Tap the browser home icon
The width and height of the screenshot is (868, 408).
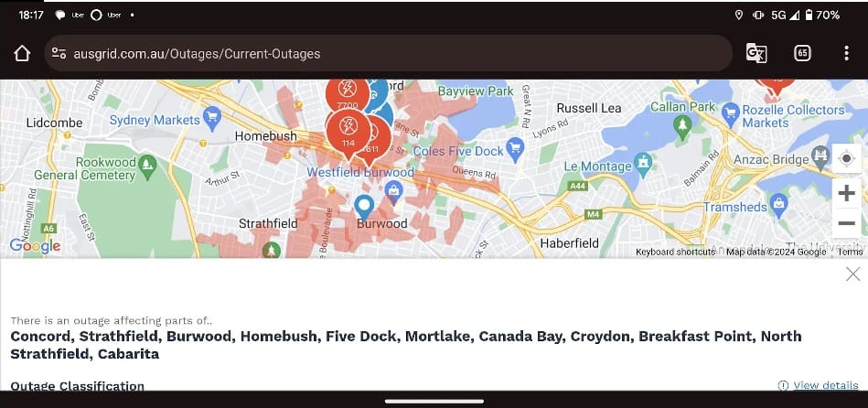tap(22, 54)
